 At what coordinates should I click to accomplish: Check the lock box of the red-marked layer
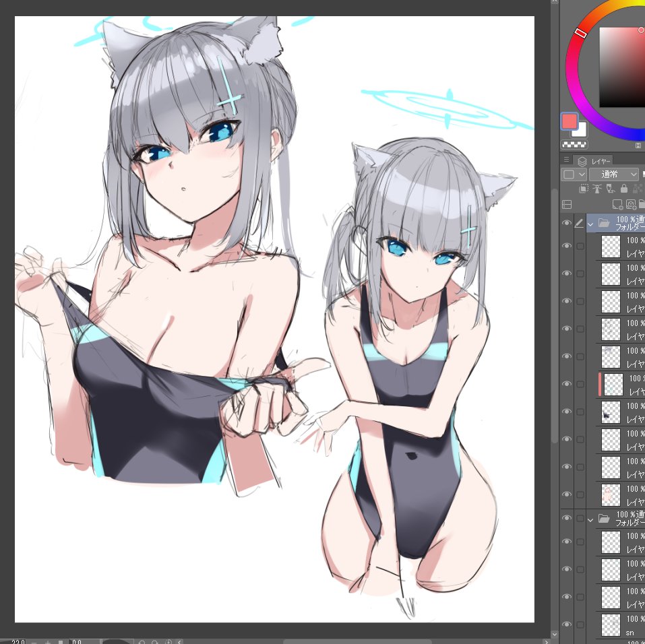(580, 384)
